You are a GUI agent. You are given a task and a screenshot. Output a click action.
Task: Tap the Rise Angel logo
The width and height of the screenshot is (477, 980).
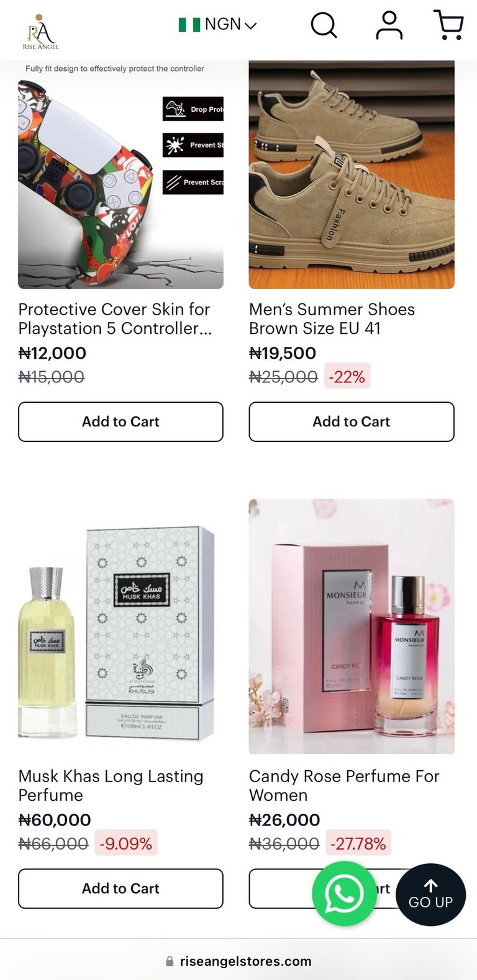tap(41, 31)
